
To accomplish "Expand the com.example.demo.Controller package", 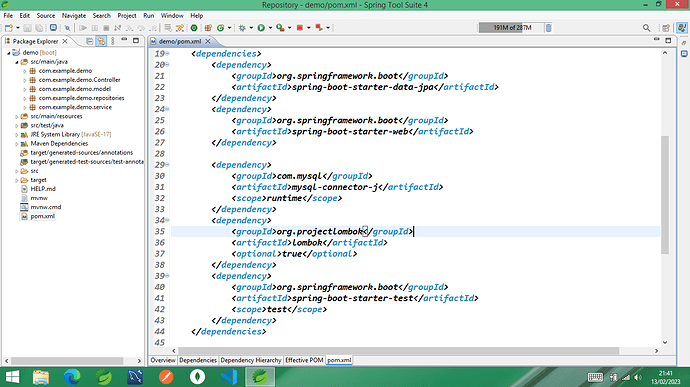I will point(25,80).
